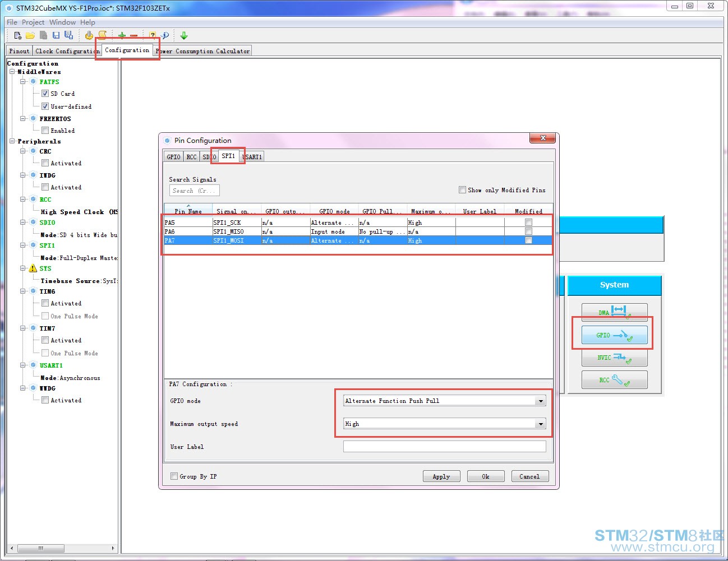728x561 pixels.
Task: Open Power Consumption Calculator tab
Action: coord(202,51)
